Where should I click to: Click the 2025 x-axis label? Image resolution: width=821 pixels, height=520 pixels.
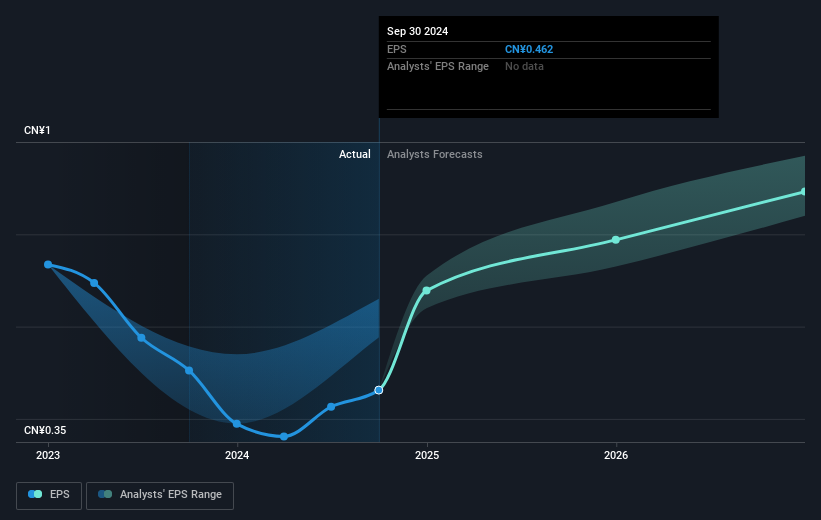click(427, 456)
